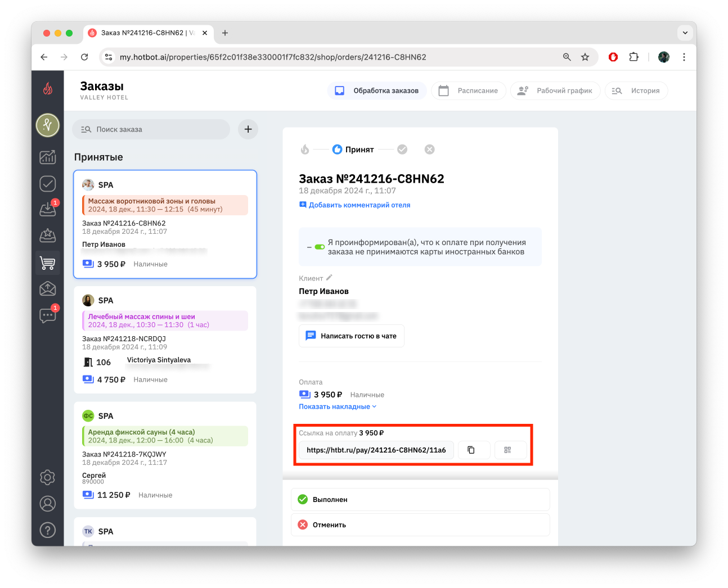Mark order as Выполнен
728x588 pixels.
click(x=420, y=499)
